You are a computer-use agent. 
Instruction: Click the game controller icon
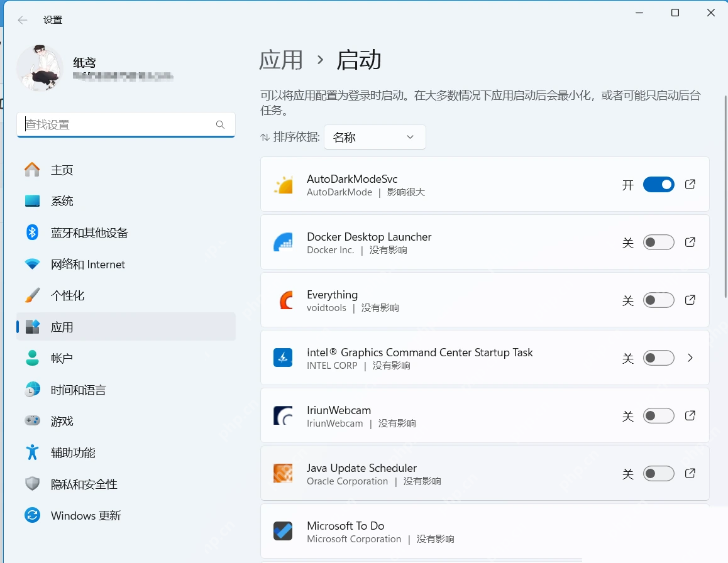click(32, 420)
